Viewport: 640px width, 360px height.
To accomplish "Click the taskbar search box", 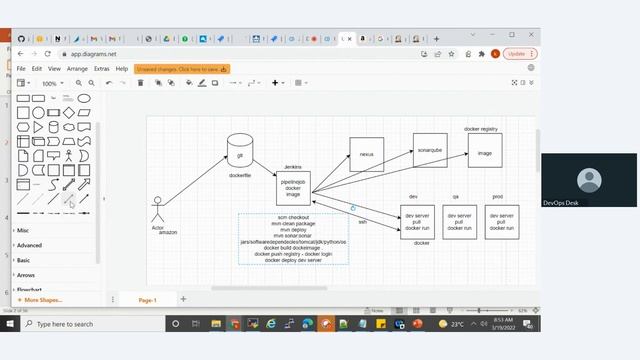I will click(93, 324).
